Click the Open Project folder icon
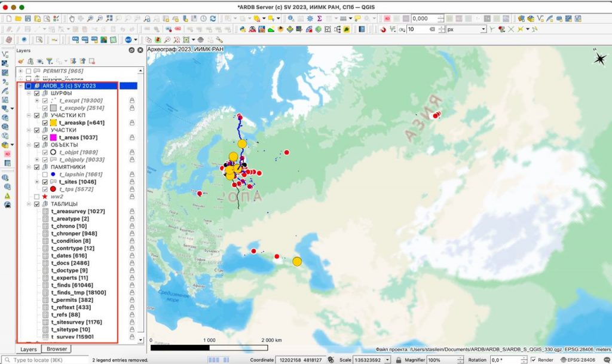 17,19
